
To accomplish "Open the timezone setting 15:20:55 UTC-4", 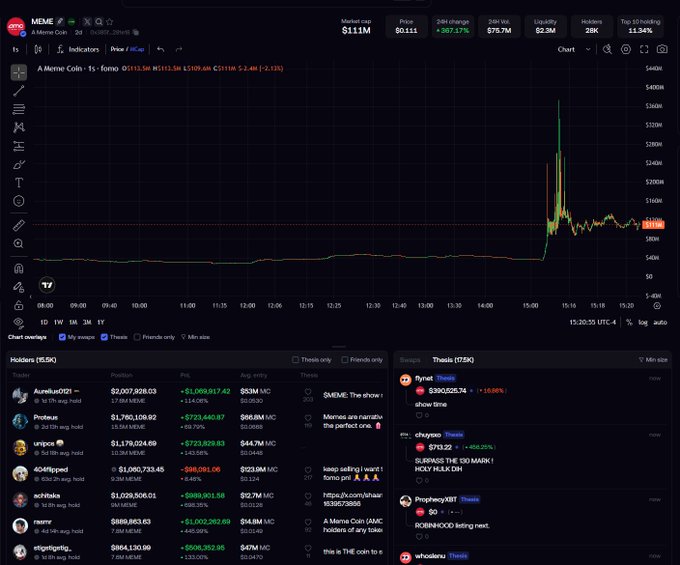I will tap(592, 322).
